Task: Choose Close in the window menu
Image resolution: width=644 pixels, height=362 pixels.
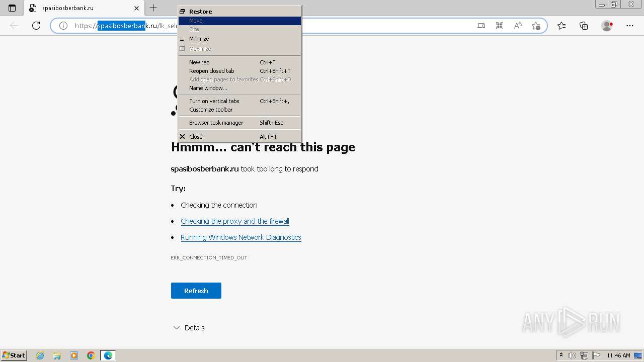Action: [240, 137]
